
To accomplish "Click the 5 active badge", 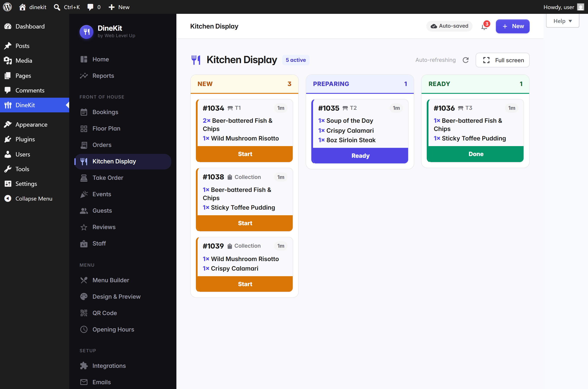I will pos(296,60).
